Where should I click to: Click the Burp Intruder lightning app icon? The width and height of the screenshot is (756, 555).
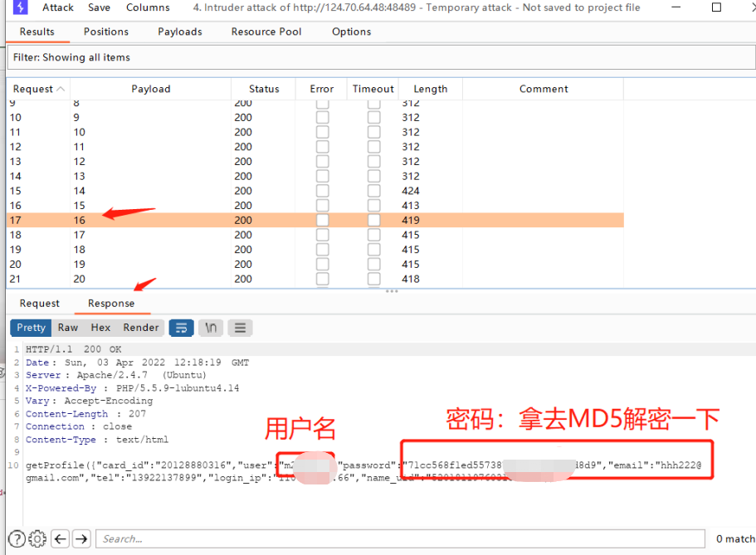pos(20,7)
